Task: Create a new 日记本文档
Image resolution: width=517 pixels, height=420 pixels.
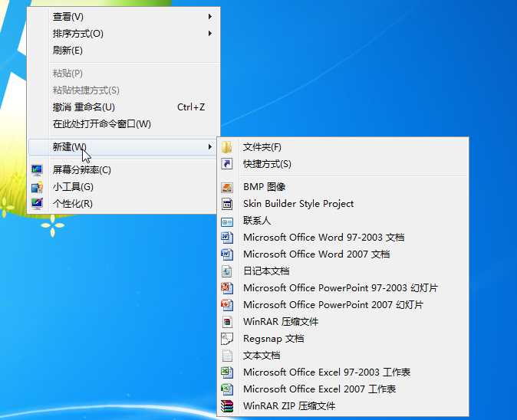Action: [x=343, y=271]
